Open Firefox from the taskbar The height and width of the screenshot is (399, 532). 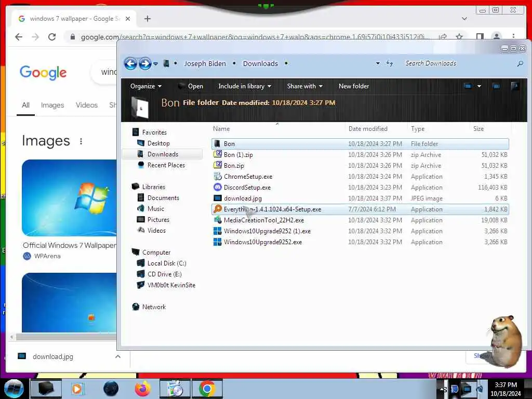pyautogui.click(x=143, y=389)
